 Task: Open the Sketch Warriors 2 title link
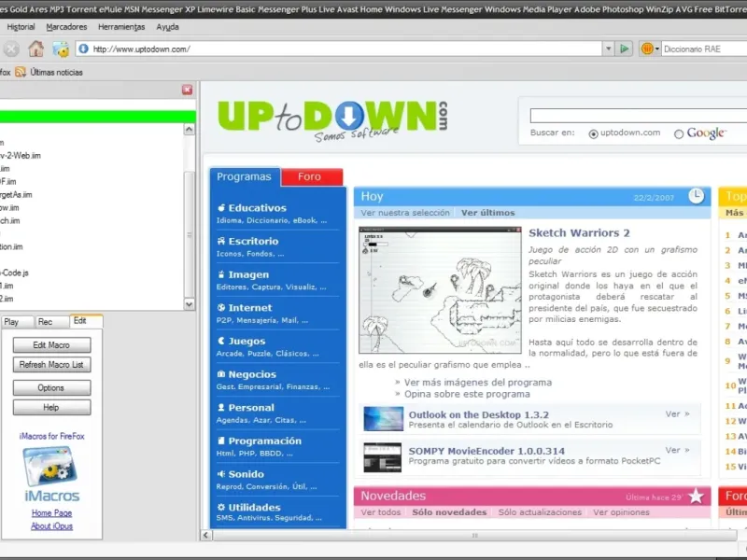(x=579, y=232)
